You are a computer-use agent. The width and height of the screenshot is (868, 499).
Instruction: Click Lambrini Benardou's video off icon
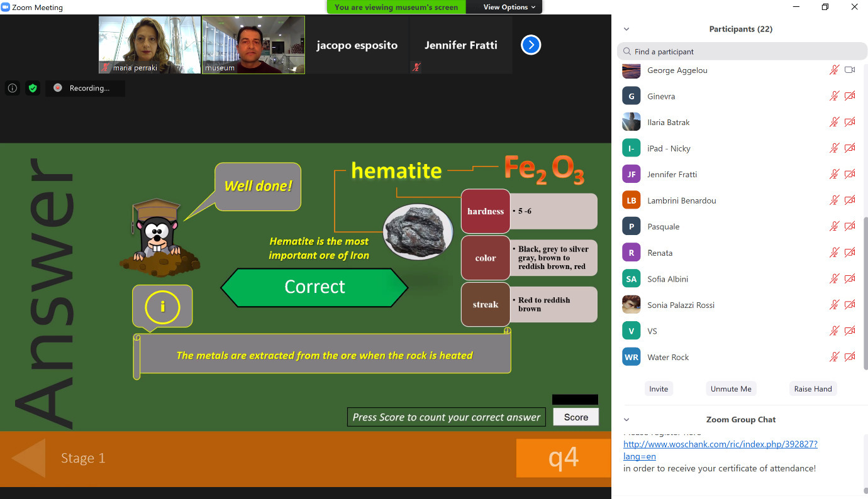pyautogui.click(x=850, y=200)
